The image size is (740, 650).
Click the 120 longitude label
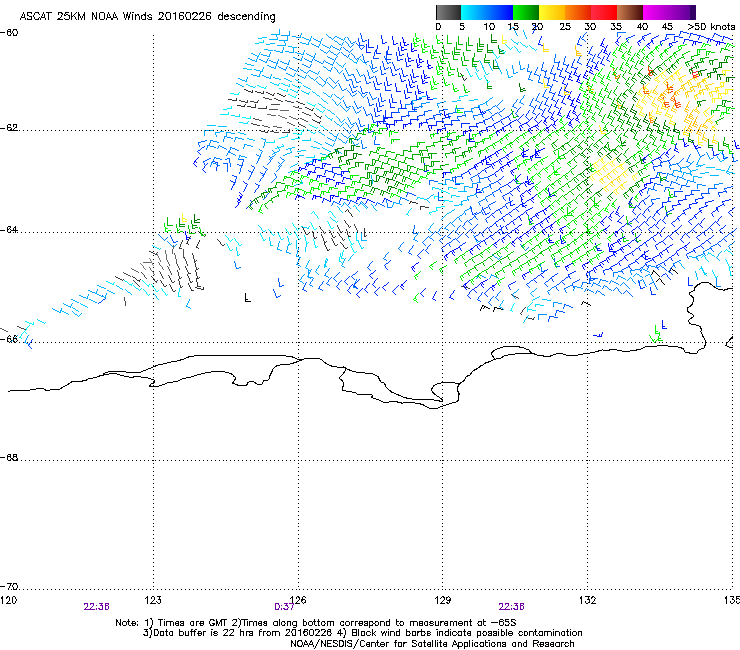tap(8, 600)
